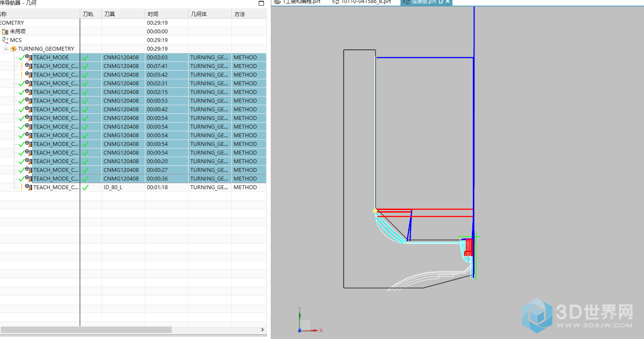This screenshot has width=644, height=339.
Task: Maximize the operation navigator panel
Action: click(261, 3)
